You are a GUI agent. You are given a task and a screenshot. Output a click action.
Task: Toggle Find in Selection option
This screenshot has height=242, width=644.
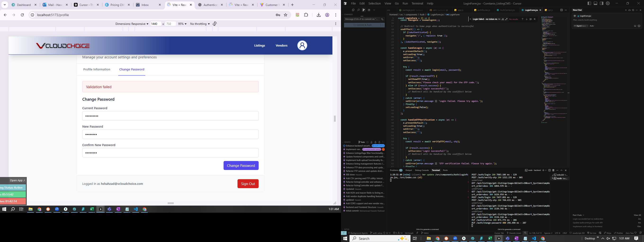click(531, 19)
